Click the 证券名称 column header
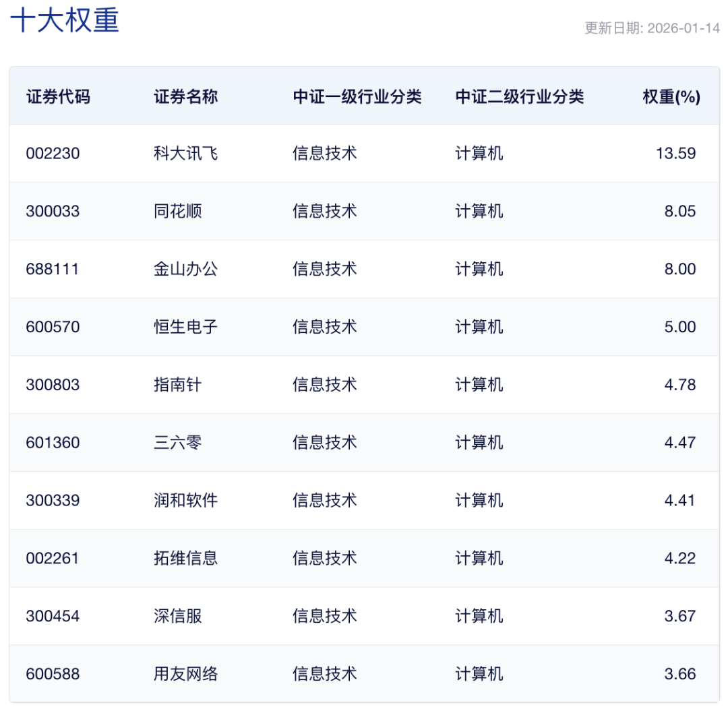 pyautogui.click(x=186, y=96)
